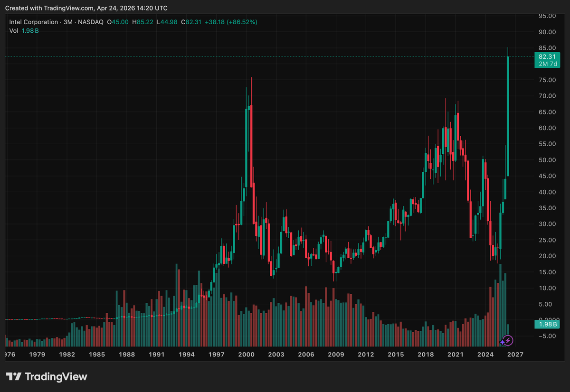Click the L44.98 low value

[x=168, y=22]
